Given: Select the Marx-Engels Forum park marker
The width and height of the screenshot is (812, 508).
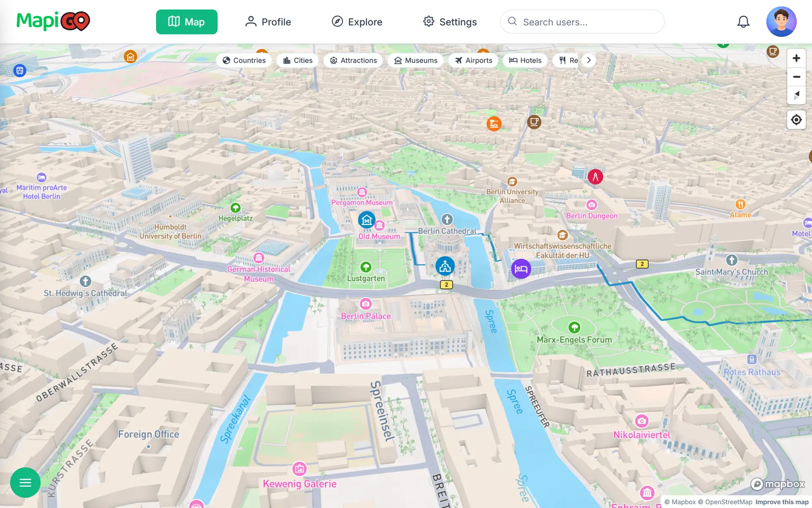Looking at the screenshot, I should [x=574, y=327].
